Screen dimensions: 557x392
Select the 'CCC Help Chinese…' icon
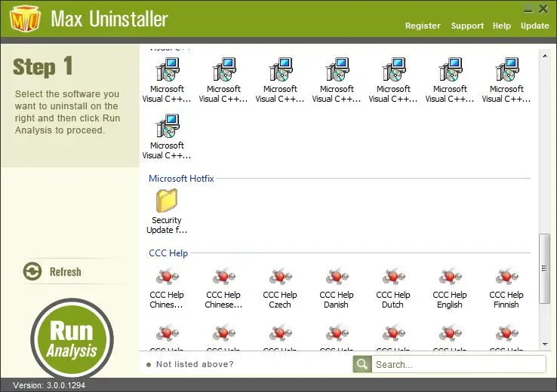click(223, 277)
